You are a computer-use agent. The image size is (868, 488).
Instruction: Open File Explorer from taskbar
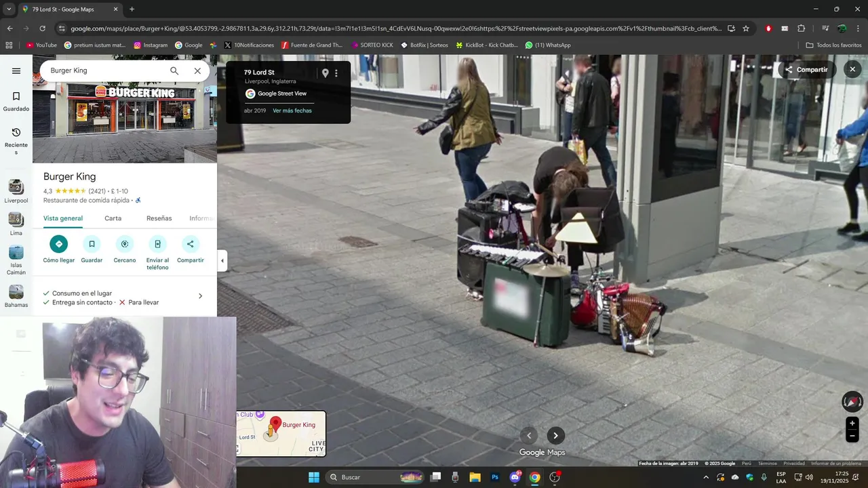[475, 477]
